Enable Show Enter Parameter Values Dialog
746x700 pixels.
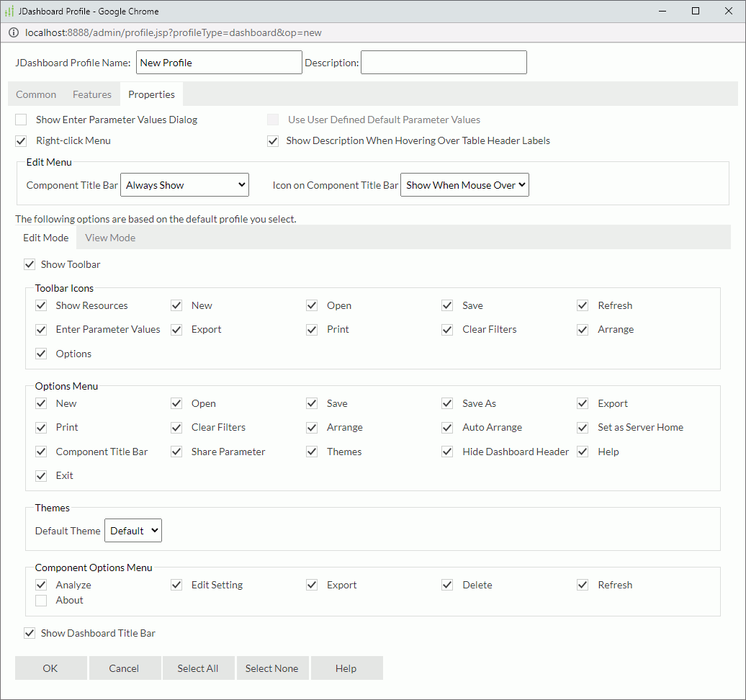[21, 120]
